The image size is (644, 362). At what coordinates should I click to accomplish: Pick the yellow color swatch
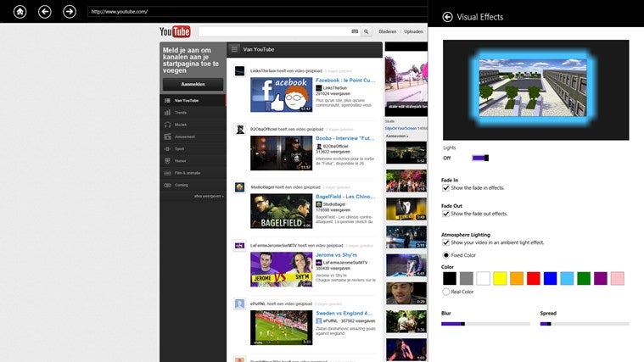(500, 278)
